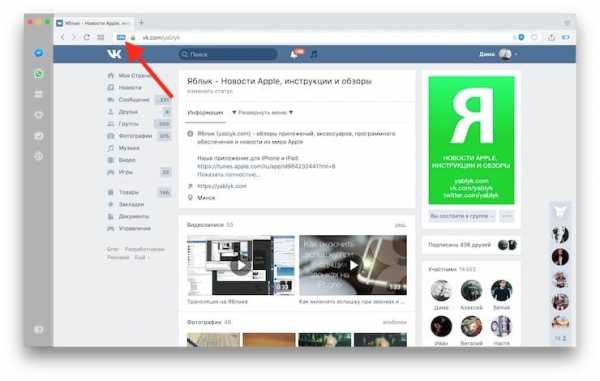
Task: Click the share icon in browser toolbar
Action: point(551,37)
